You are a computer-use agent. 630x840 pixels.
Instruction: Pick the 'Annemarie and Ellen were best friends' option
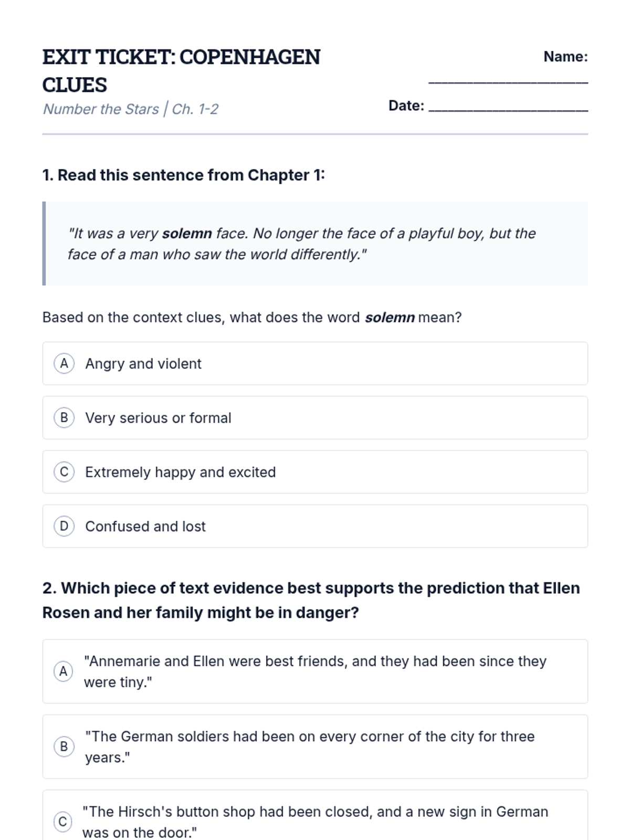315,671
